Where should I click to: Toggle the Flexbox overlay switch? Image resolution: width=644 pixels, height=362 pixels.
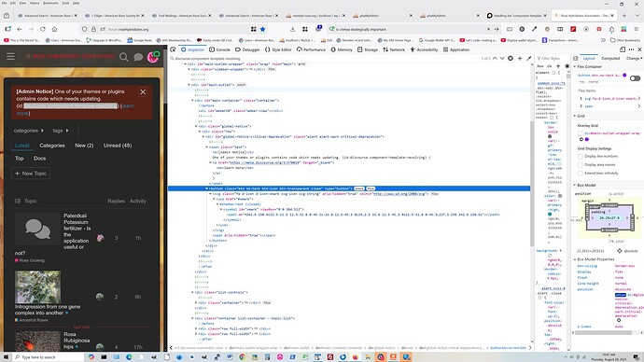click(635, 78)
